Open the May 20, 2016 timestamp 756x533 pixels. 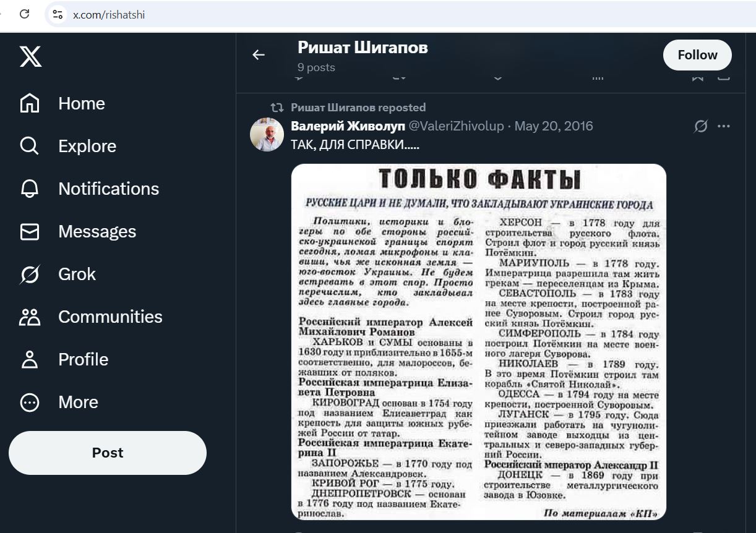(x=554, y=126)
